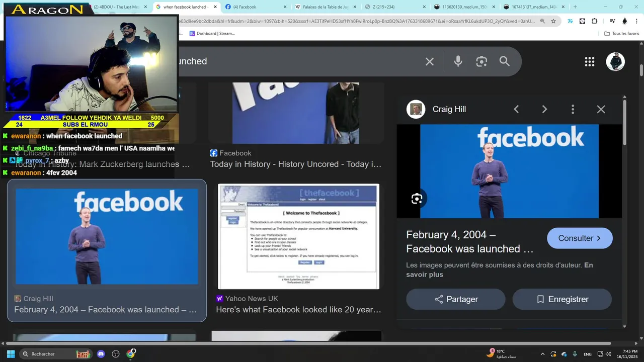Open the 'Dashboard | Stream…' bookmark
Viewport: 644px width, 362px height.
[x=212, y=34]
